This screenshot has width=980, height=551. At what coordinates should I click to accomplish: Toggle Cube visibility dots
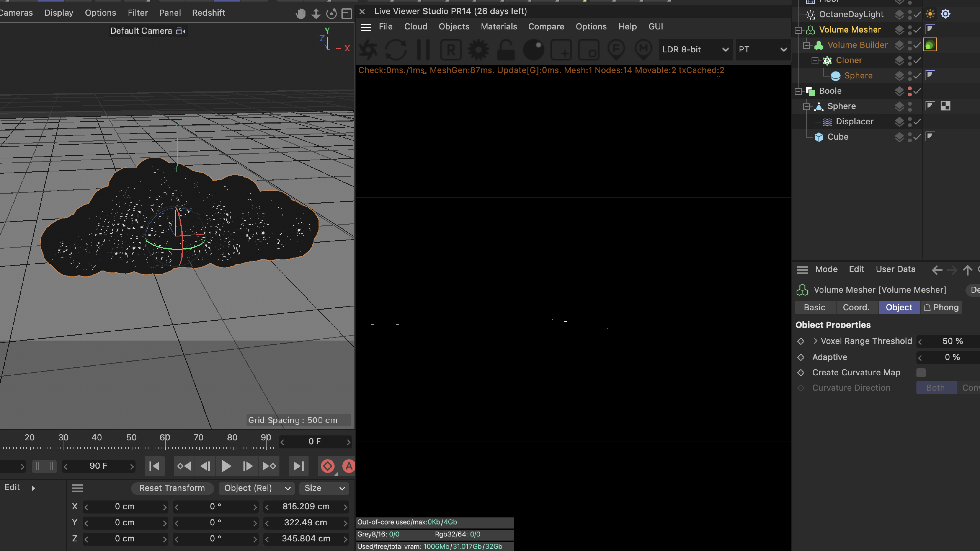[910, 137]
